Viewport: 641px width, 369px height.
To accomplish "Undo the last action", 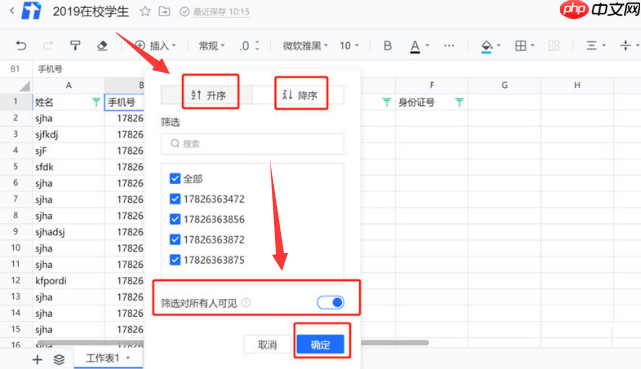I will [21, 45].
